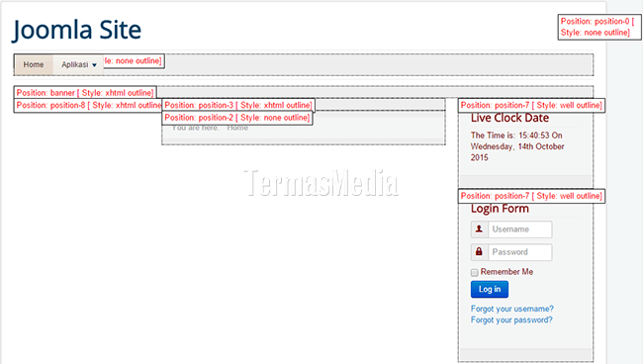Click the Joomla Site title heading
The image size is (643, 364).
point(77,30)
